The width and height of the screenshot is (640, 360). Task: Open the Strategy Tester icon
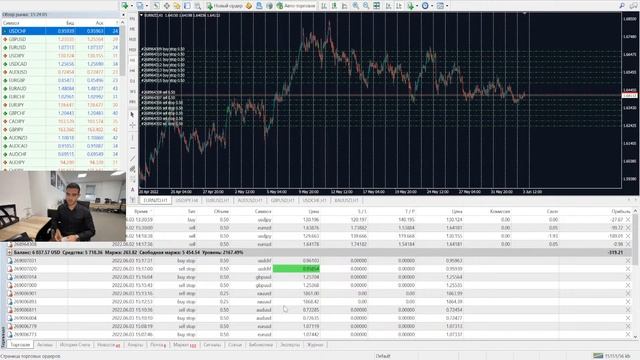point(198,6)
